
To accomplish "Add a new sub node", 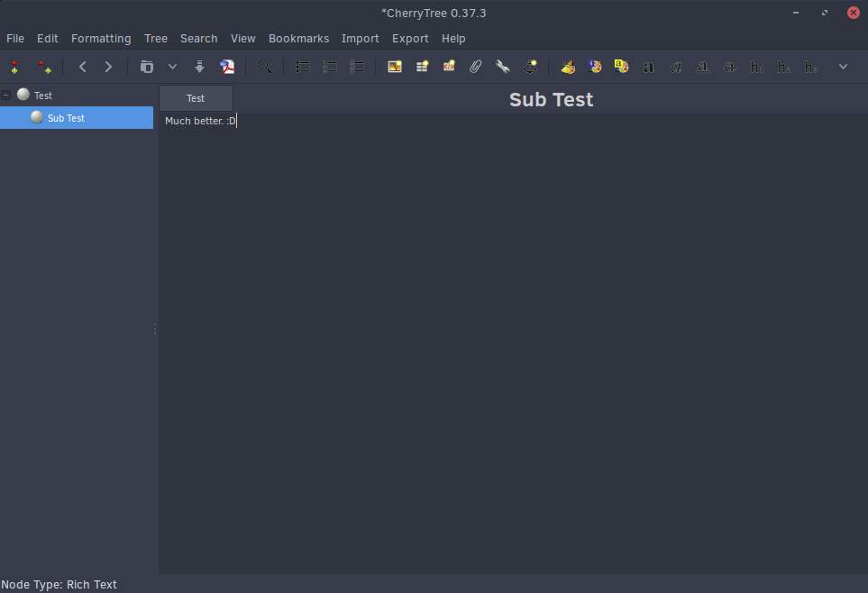I will [x=44, y=67].
